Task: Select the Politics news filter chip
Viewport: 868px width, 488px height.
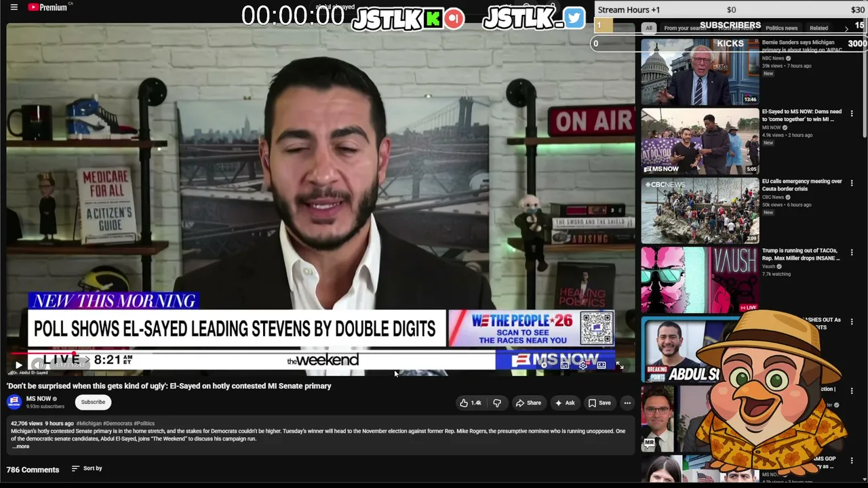Action: coord(781,28)
